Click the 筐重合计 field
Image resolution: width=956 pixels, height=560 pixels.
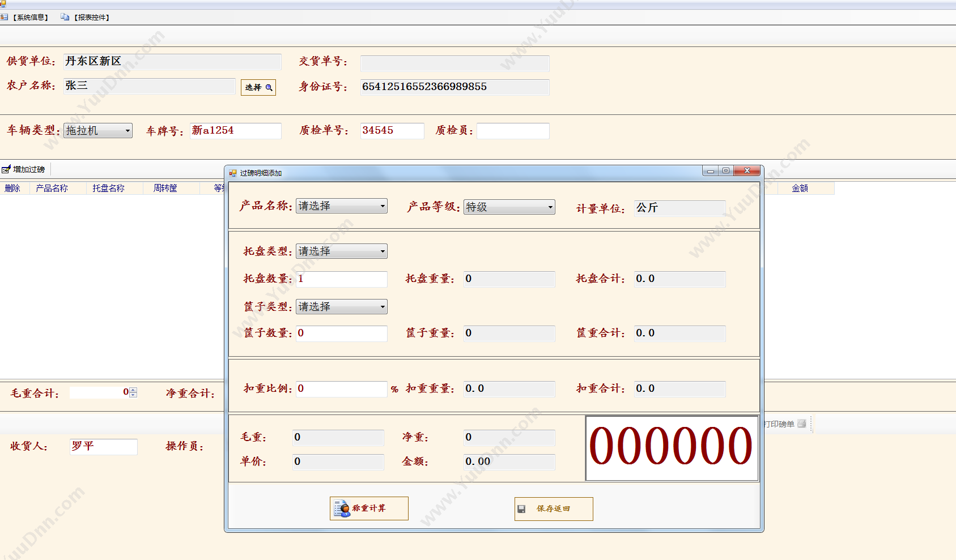point(679,334)
